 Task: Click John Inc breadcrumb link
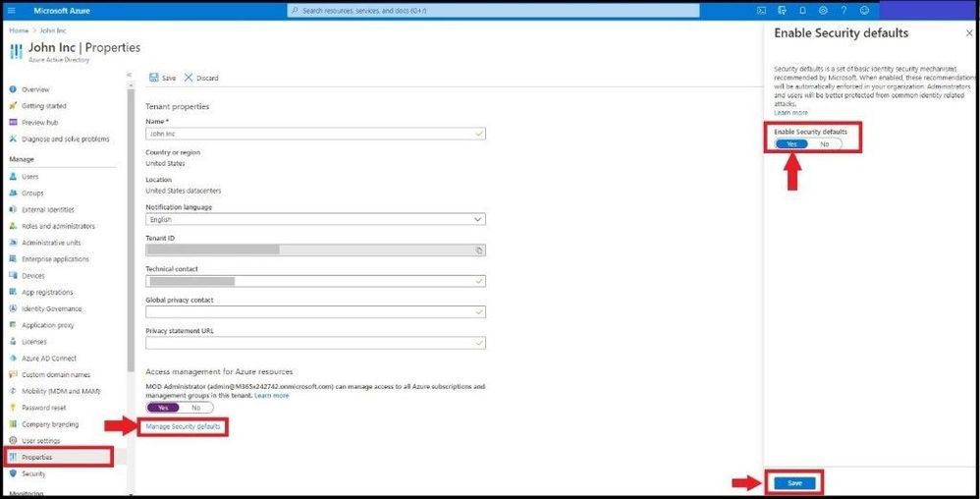53,30
